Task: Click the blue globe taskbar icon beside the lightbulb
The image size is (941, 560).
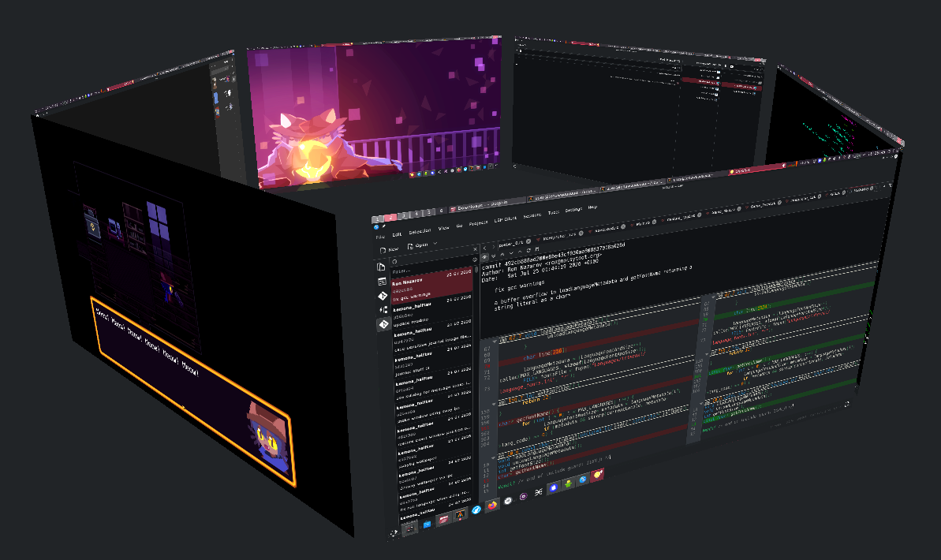Action: tap(583, 479)
